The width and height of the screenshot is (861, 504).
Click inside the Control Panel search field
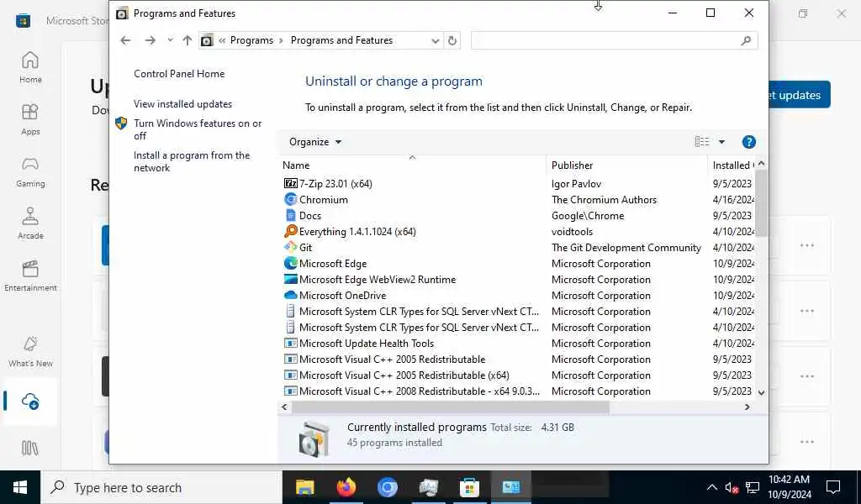tap(605, 40)
